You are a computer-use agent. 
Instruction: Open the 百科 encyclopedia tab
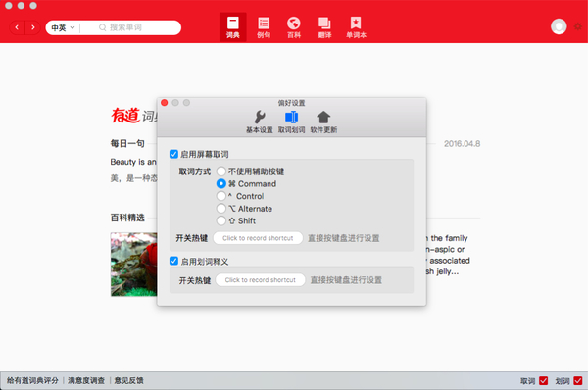pyautogui.click(x=294, y=27)
